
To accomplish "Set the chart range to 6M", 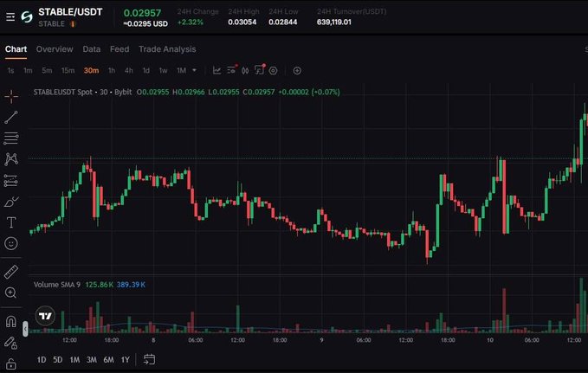I will click(108, 360).
